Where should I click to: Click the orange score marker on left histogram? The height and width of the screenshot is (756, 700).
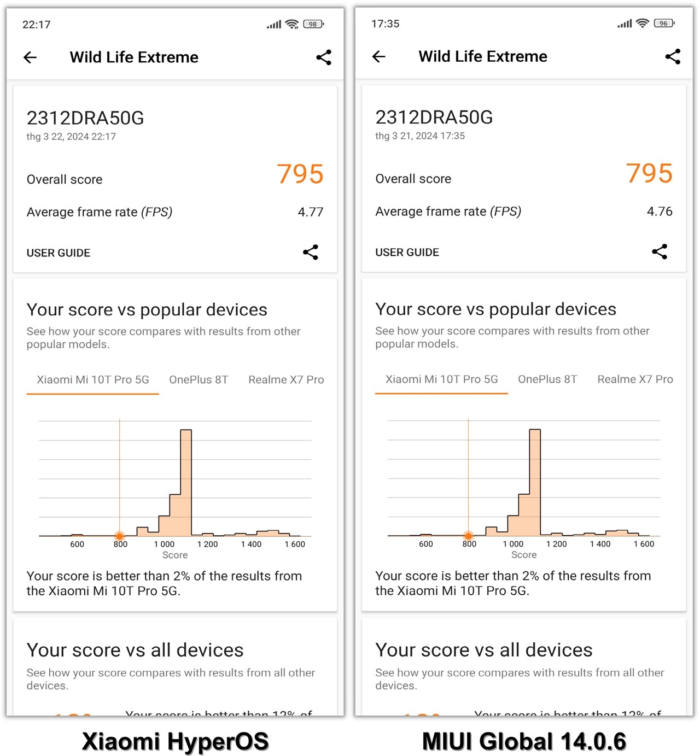120,536
